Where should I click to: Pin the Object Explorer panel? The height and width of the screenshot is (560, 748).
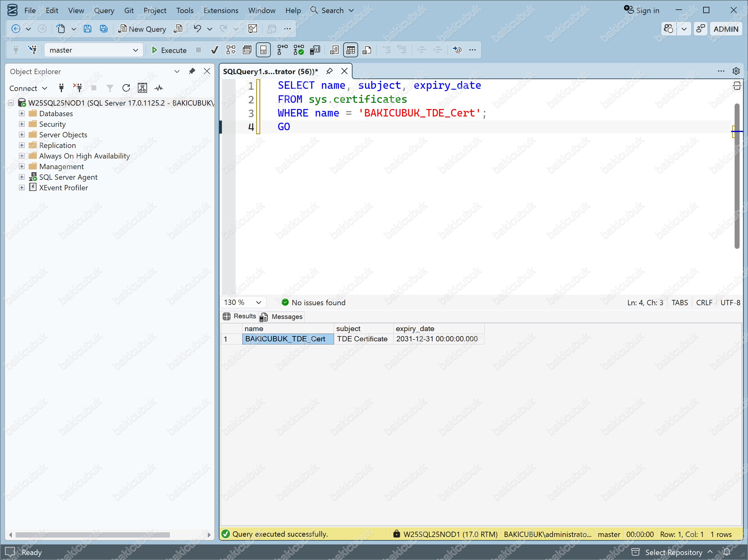point(192,71)
